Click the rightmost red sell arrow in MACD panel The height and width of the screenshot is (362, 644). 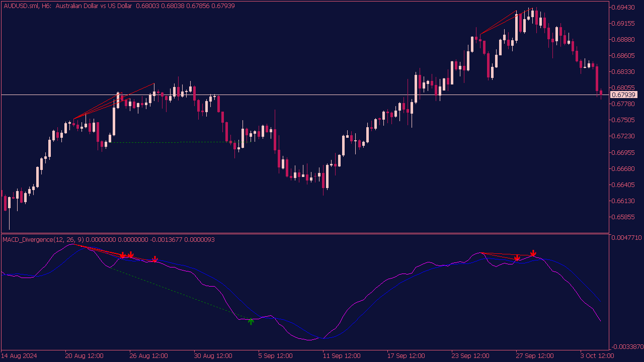point(533,253)
